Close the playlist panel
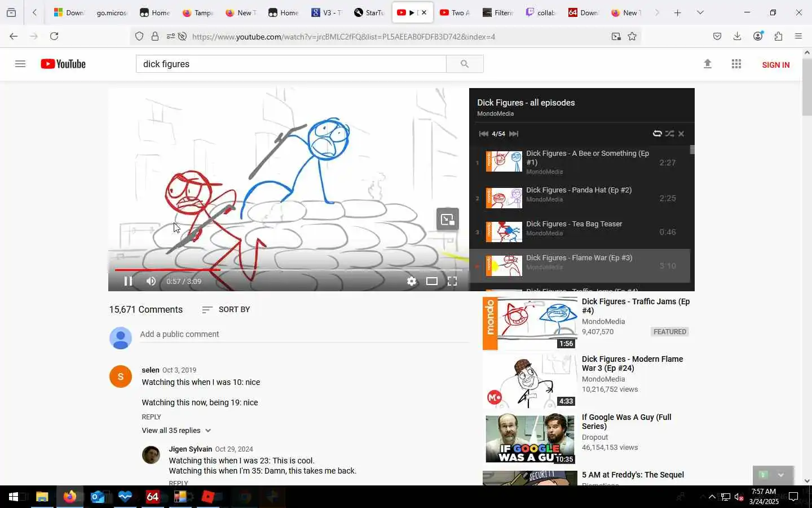 click(x=681, y=134)
